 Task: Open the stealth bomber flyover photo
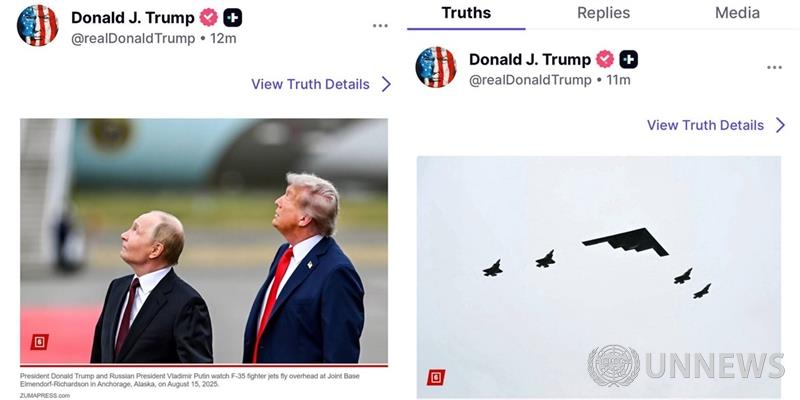(598, 277)
